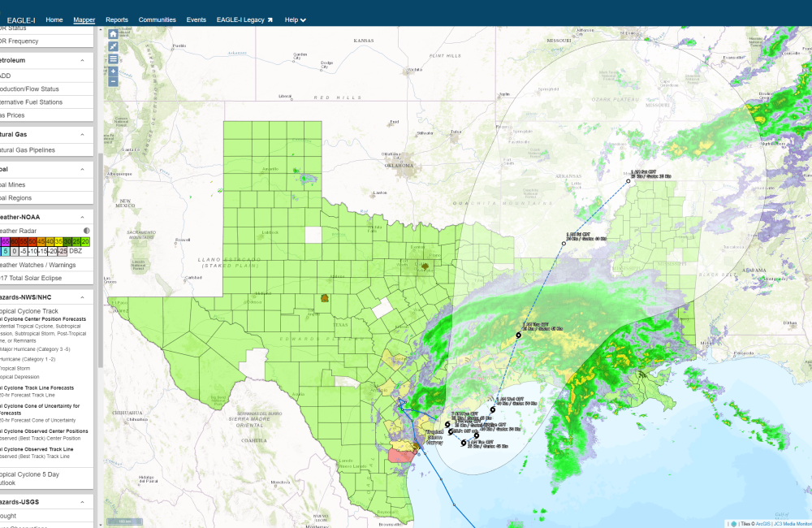Viewport: 812px width, 528px height.
Task: Click the 'Forecast Cone of Uncertainty' legend entry
Action: 38,420
